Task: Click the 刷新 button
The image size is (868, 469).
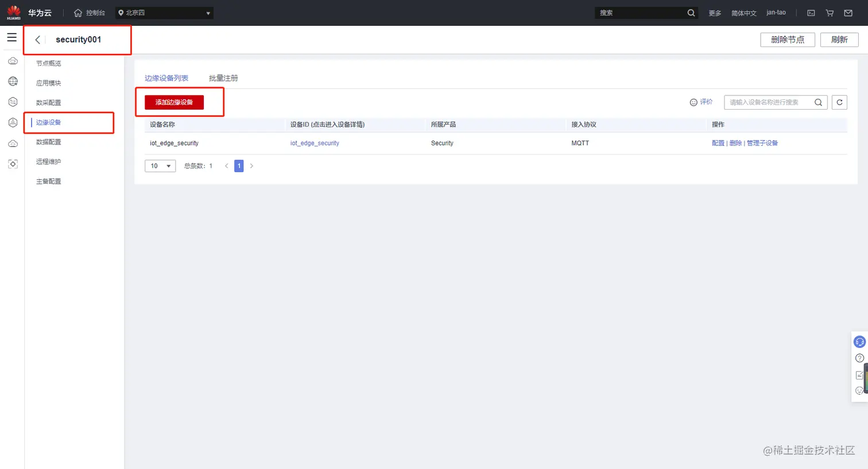Action: click(x=839, y=40)
